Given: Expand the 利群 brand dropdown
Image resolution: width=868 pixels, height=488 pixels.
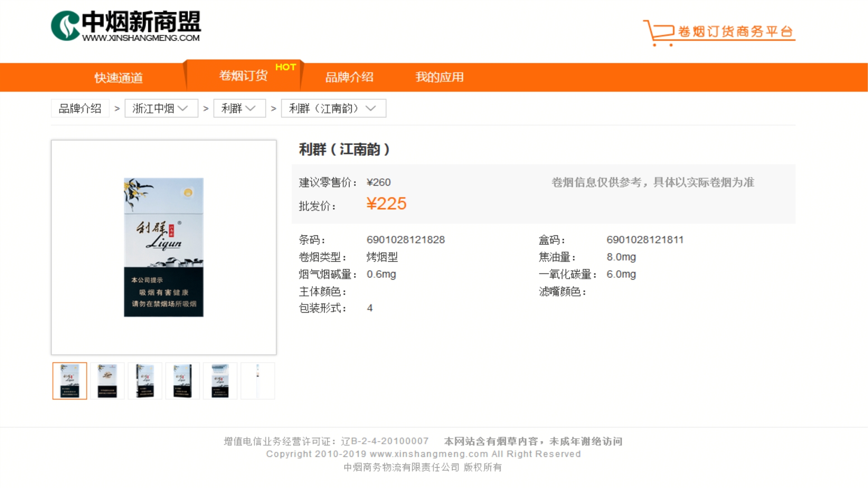Looking at the screenshot, I should click(240, 108).
